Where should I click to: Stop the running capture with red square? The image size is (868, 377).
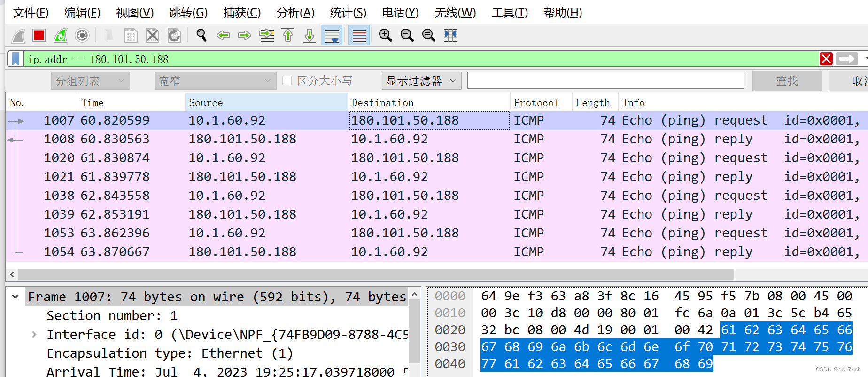coord(39,35)
